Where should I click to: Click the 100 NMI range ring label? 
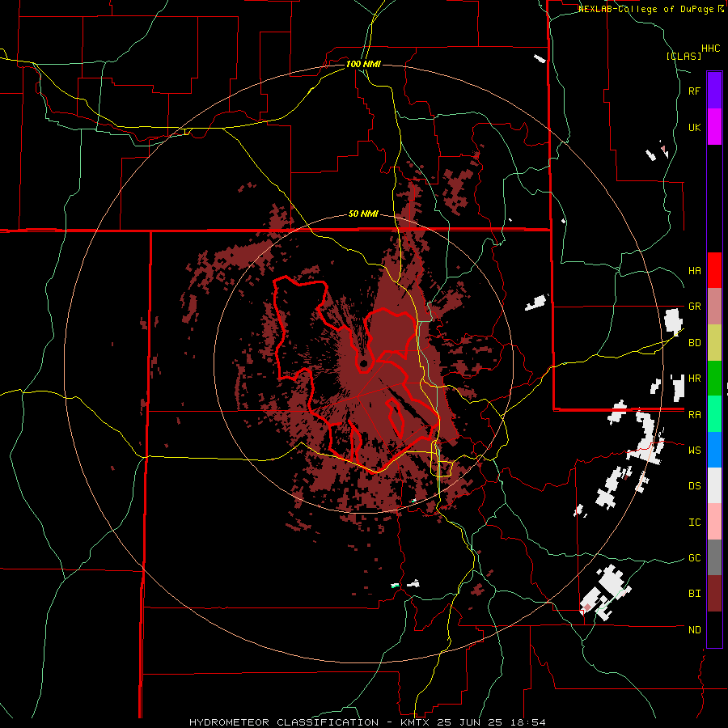tap(363, 64)
